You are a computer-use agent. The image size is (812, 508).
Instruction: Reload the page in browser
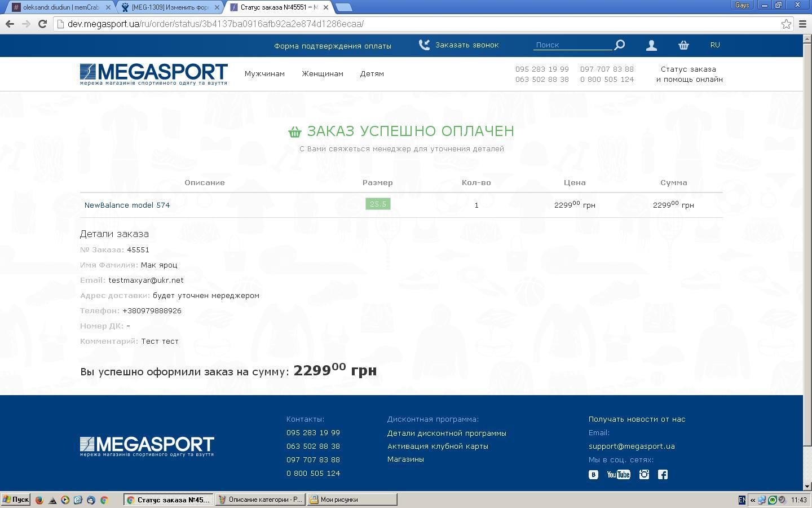tap(42, 24)
